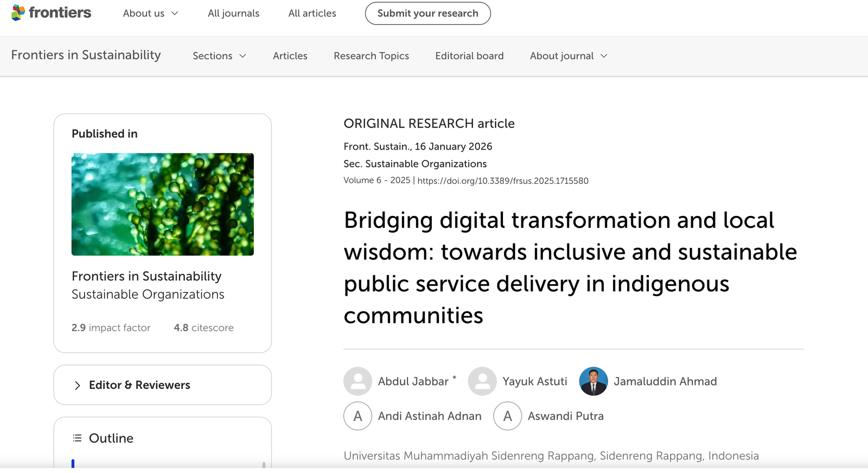Screen dimensions: 868x473
Task: Open the article DOI link
Action: click(502, 181)
